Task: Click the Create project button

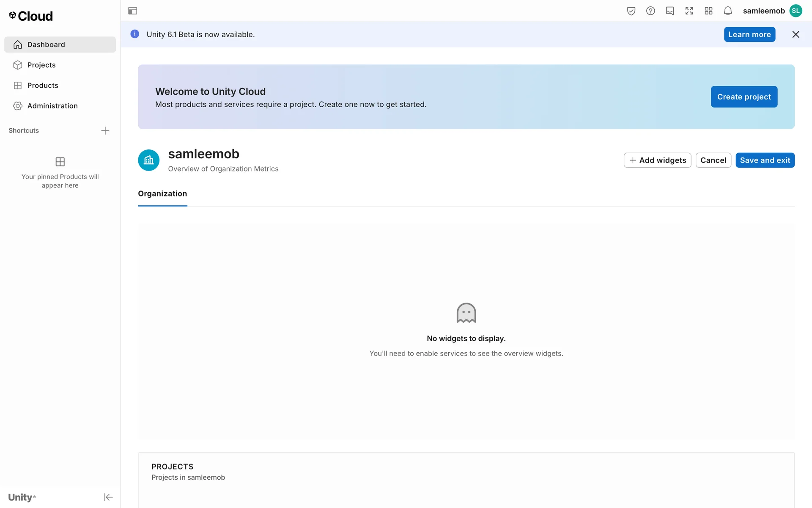Action: point(744,97)
